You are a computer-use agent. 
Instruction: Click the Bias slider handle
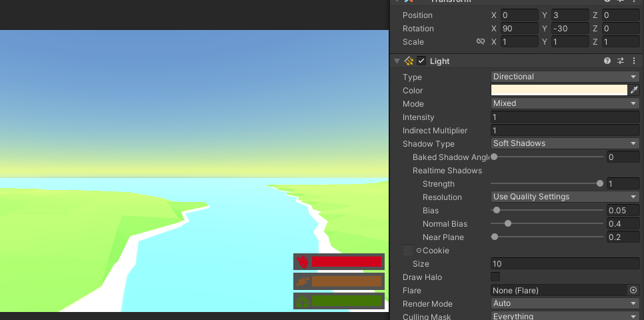pos(497,210)
